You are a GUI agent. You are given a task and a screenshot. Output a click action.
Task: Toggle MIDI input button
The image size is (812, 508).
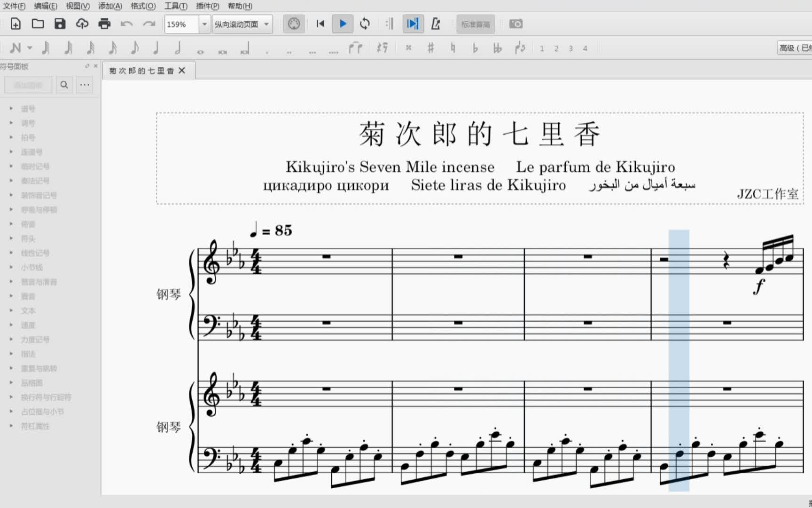(294, 24)
